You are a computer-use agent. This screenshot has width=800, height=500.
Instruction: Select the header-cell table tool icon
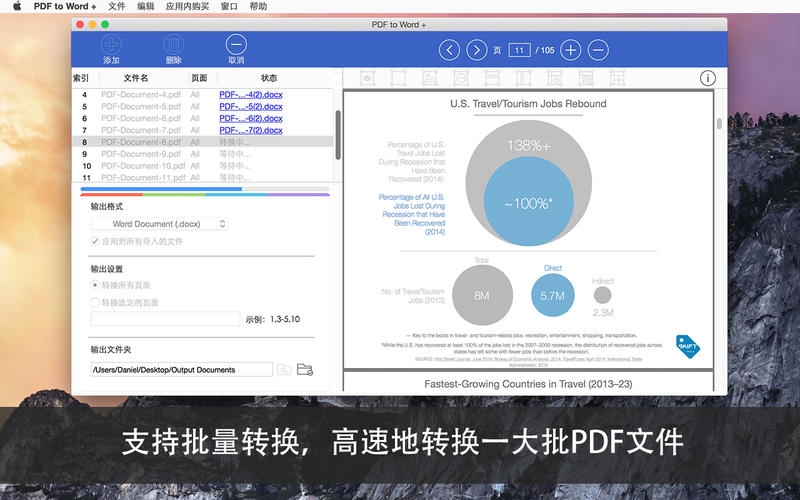[555, 78]
